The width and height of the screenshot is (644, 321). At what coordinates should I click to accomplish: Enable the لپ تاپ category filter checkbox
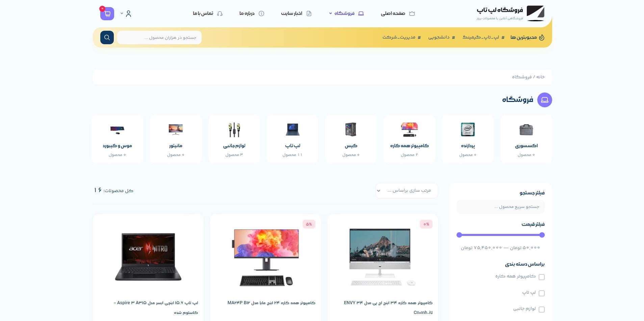(542, 293)
